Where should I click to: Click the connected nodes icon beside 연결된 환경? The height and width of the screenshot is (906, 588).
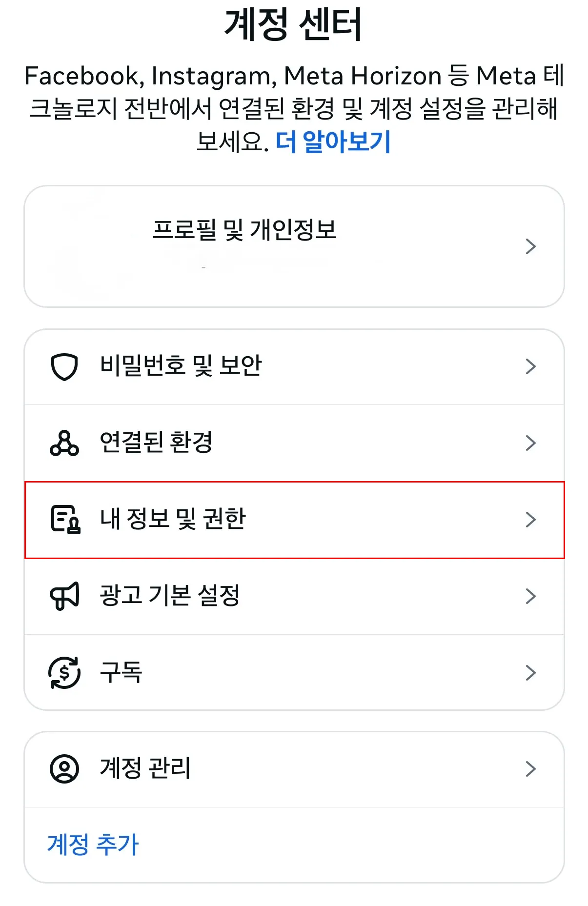(x=66, y=442)
